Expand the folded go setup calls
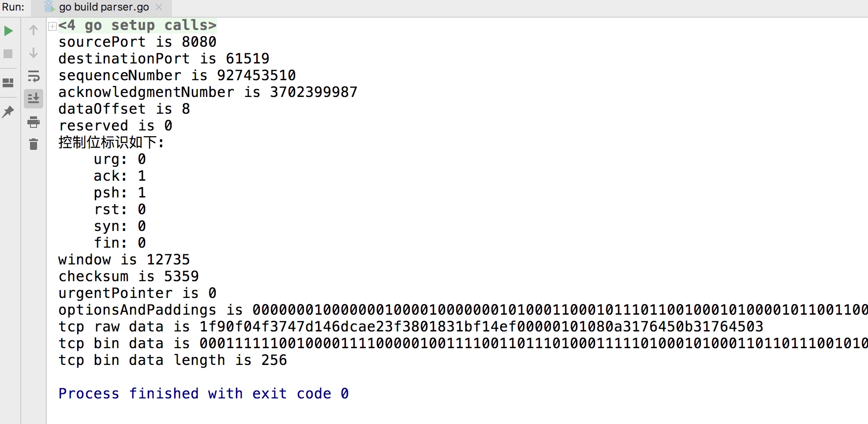The height and width of the screenshot is (424, 868). [x=52, y=26]
